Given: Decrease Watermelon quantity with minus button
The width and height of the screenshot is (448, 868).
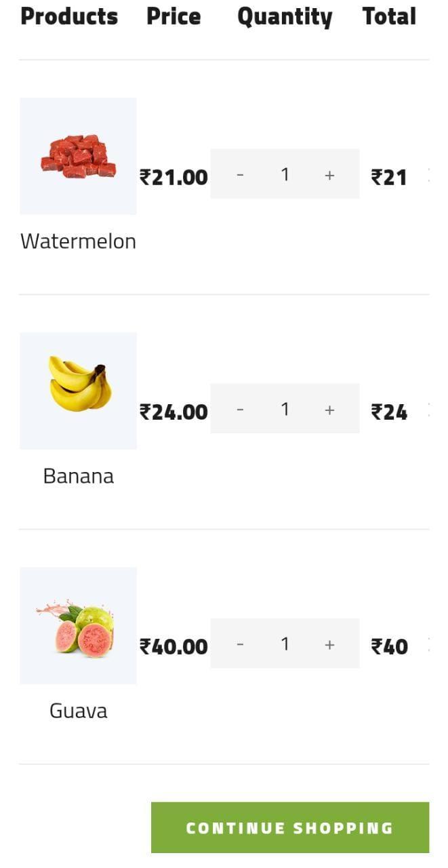Looking at the screenshot, I should [x=240, y=175].
